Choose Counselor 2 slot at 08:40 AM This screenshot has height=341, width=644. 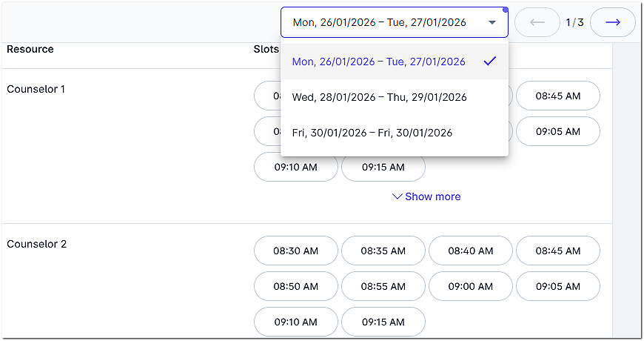click(470, 251)
